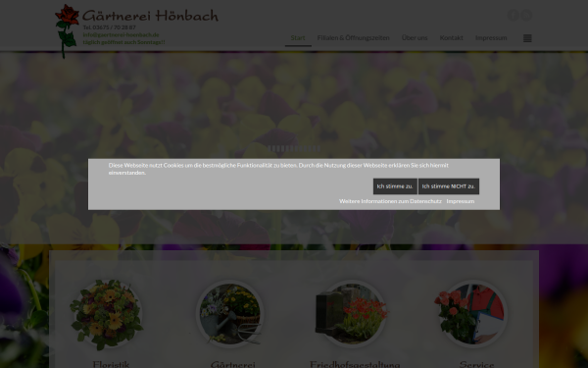Open the Über uns page
This screenshot has height=368, width=588.
415,38
